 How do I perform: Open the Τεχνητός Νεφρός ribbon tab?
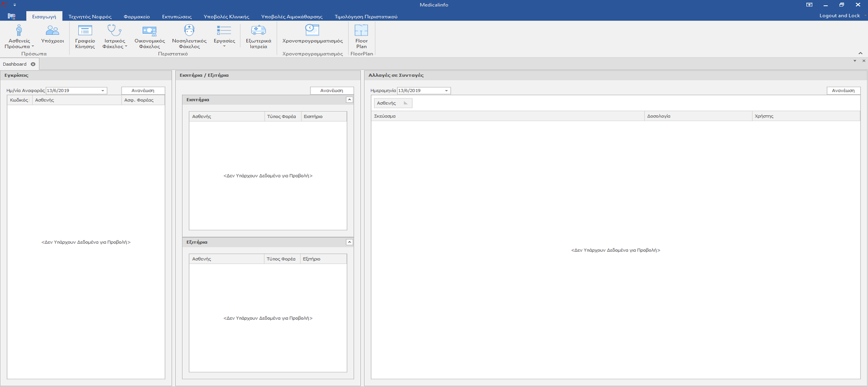pyautogui.click(x=90, y=17)
